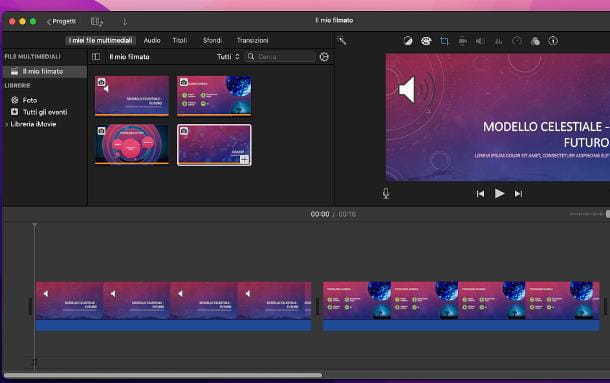Select the Modello Celestiale title slide thumbnail
Screen dimensions: 610x383
coord(132,96)
